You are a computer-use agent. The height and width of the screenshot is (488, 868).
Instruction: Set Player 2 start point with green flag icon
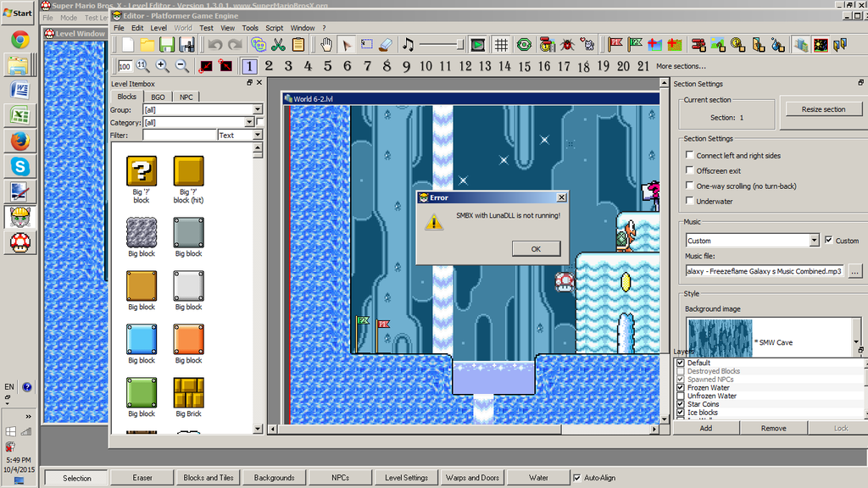coord(635,45)
